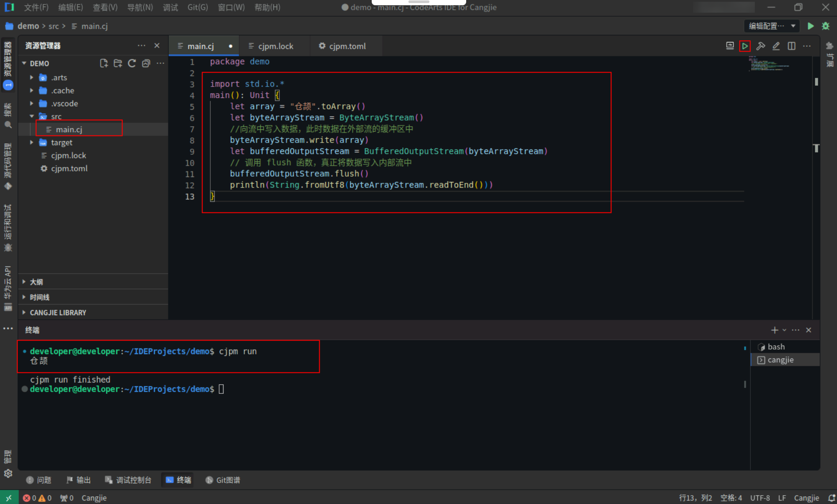Open the 编辑(E) menu
This screenshot has height=504, width=837.
click(70, 7)
